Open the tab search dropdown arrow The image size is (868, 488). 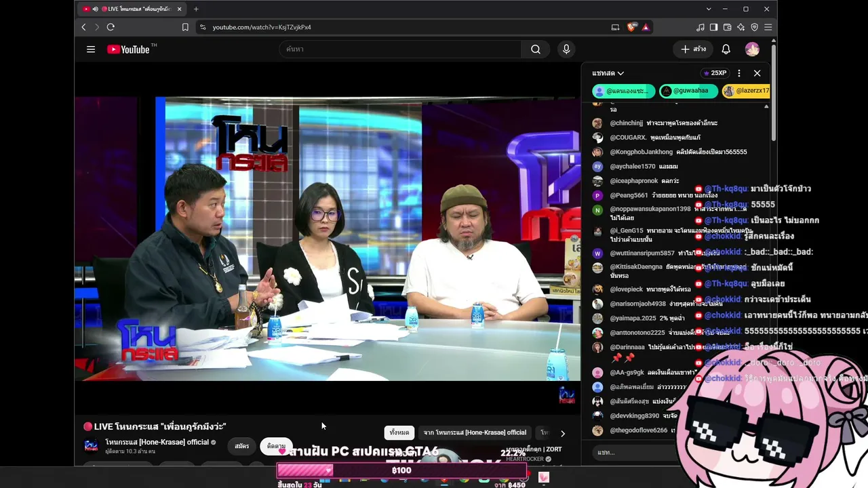point(709,9)
